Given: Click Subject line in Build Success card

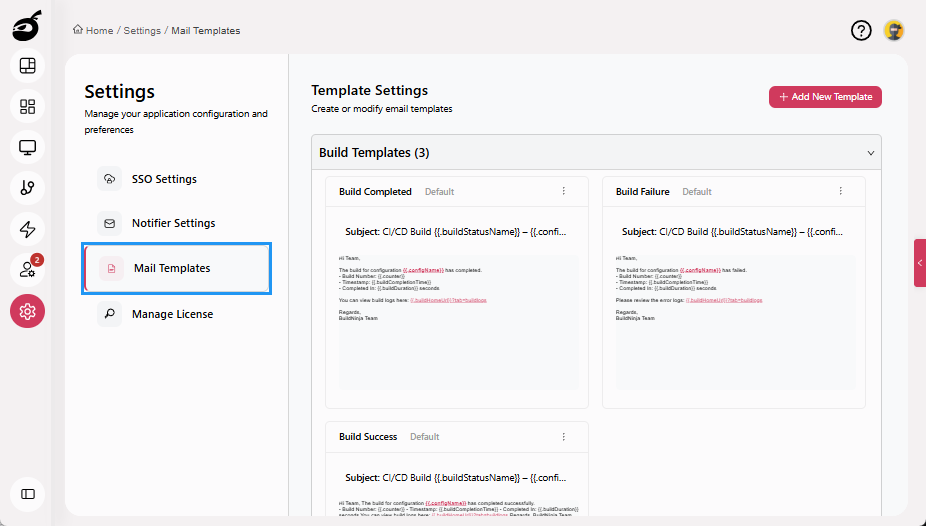Looking at the screenshot, I should pos(455,478).
